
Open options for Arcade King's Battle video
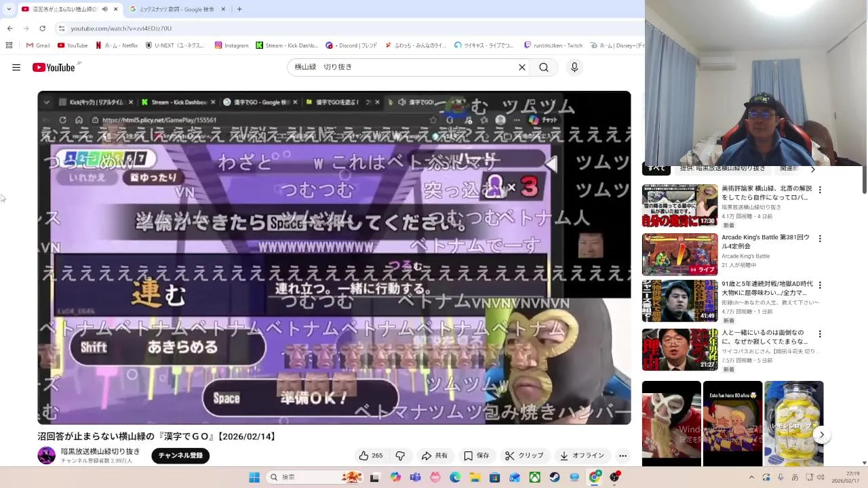[820, 239]
